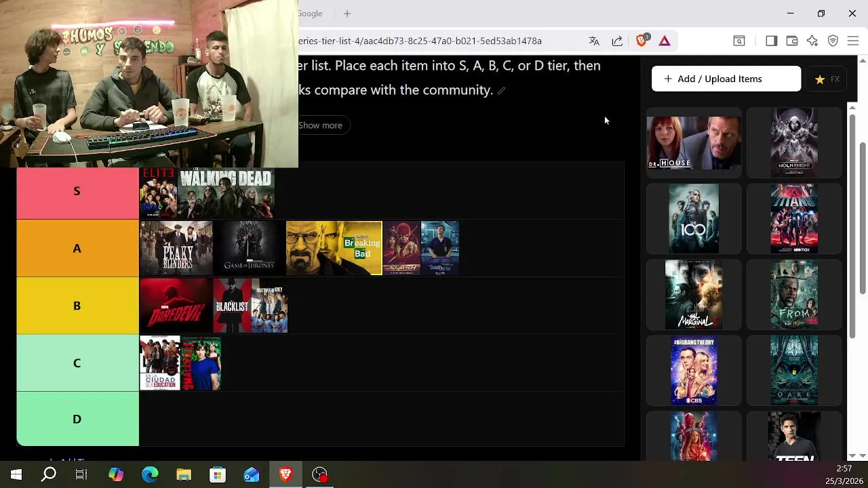Toggle the browser sidebar panel icon
This screenshot has width=868, height=488.
tap(771, 41)
